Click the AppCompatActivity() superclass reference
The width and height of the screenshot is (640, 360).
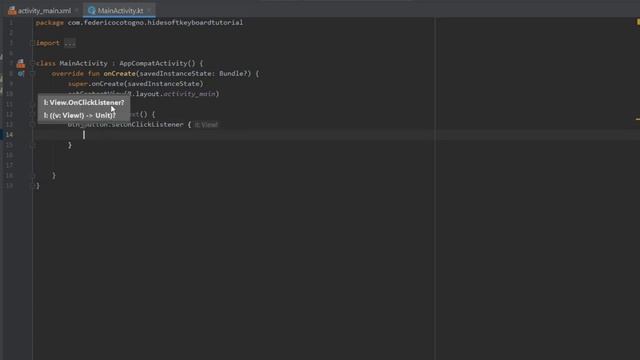pyautogui.click(x=157, y=63)
